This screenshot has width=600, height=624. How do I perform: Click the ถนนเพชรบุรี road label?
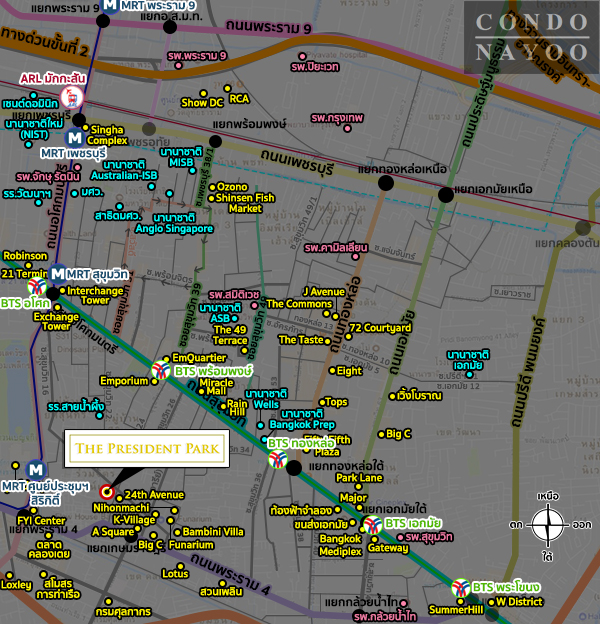click(x=298, y=163)
